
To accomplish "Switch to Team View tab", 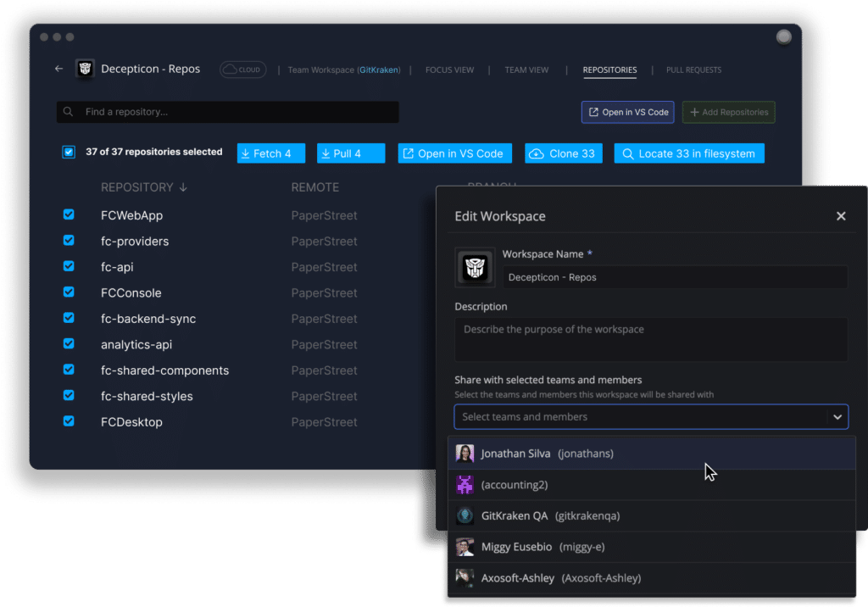I will point(526,70).
